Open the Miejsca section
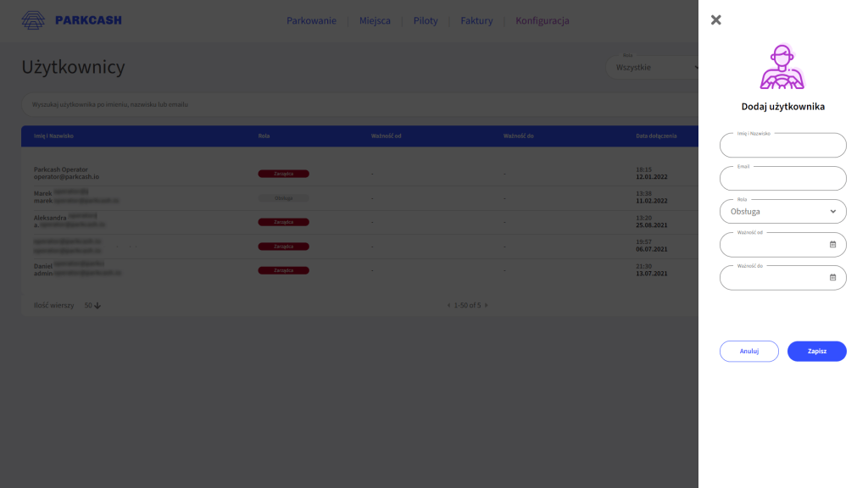This screenshot has height=488, width=868. coord(375,20)
